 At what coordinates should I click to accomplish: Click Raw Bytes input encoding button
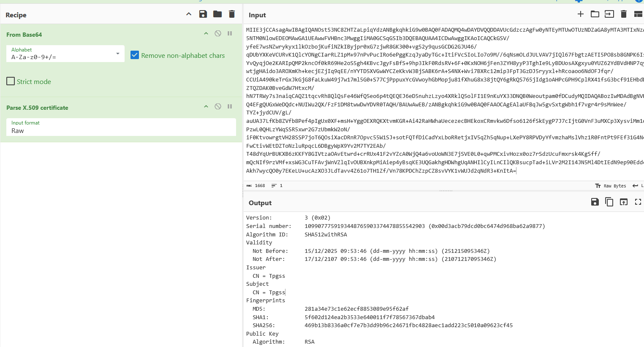pyautogui.click(x=611, y=186)
